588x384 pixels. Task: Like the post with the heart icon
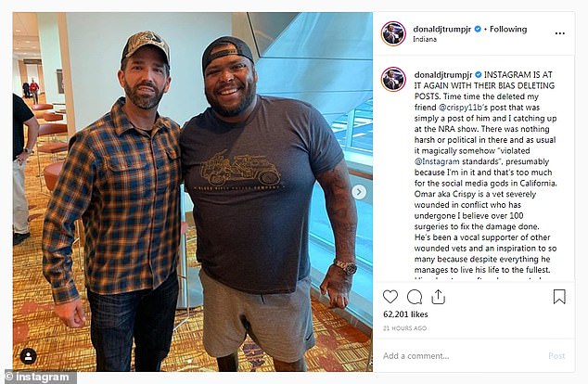(390, 297)
